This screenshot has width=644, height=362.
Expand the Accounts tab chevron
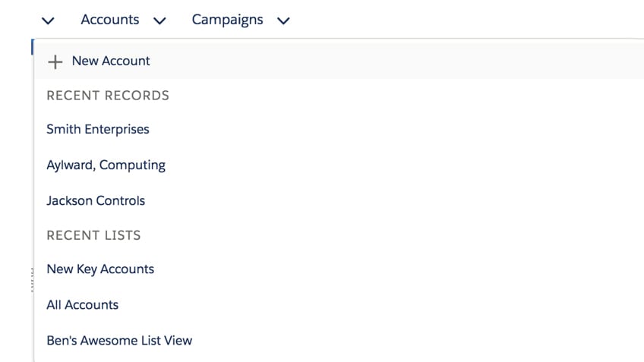pos(159,20)
